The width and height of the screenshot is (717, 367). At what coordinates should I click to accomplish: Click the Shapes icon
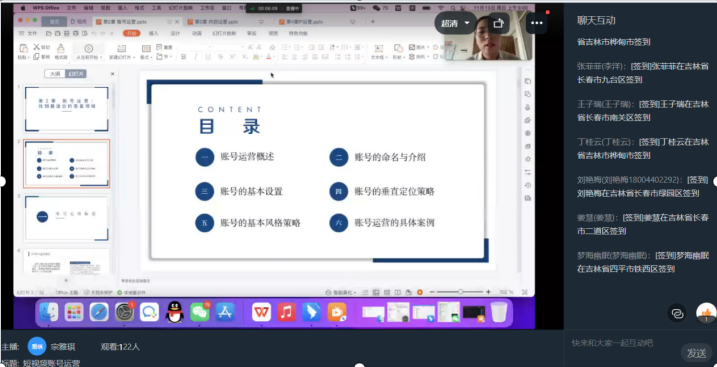click(399, 48)
